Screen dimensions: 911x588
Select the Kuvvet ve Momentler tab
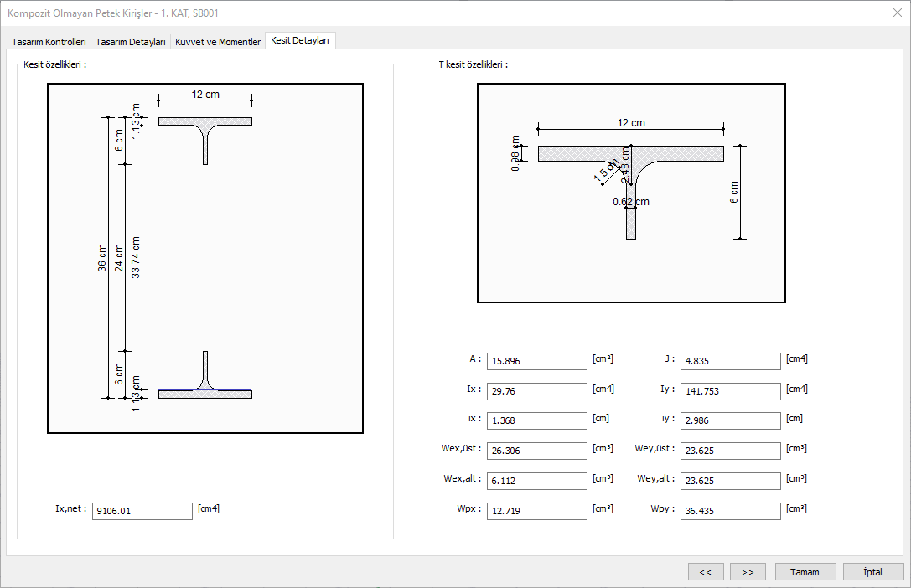[217, 42]
